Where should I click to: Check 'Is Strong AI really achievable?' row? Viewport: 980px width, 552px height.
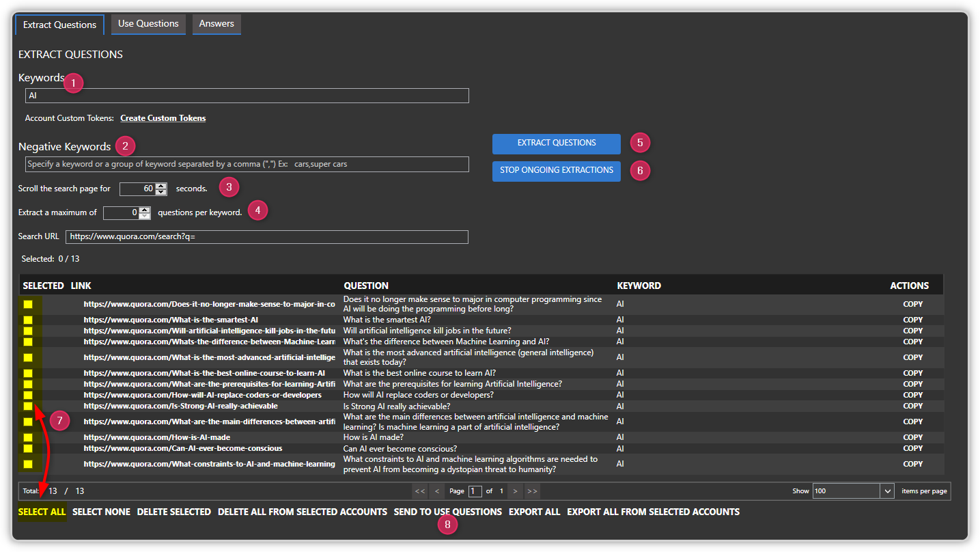point(28,406)
